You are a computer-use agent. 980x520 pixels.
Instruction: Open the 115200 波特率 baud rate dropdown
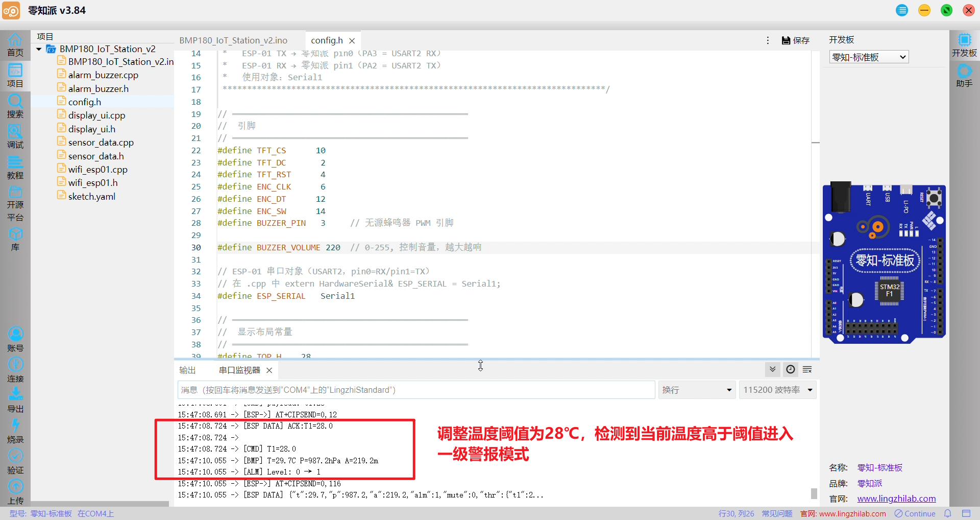tap(778, 390)
